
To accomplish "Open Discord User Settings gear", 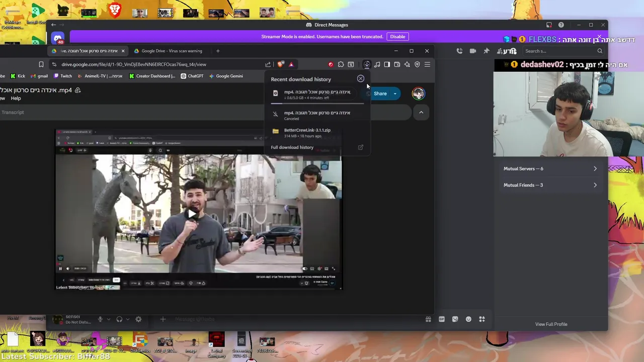I will 138,319.
